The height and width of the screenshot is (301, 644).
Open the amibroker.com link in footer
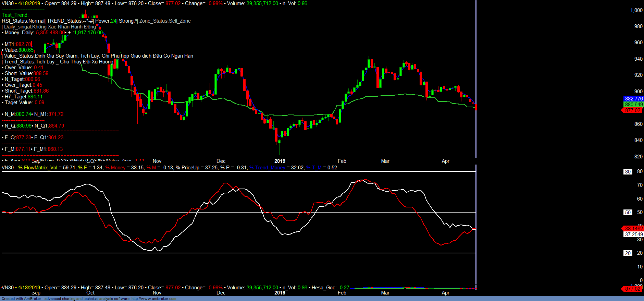[x=154, y=299]
